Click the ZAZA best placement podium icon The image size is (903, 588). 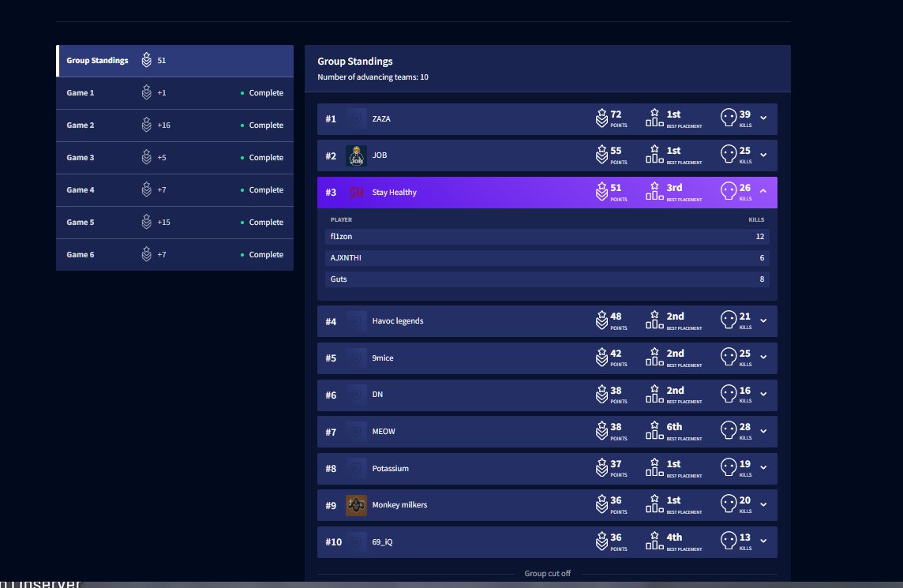point(654,118)
